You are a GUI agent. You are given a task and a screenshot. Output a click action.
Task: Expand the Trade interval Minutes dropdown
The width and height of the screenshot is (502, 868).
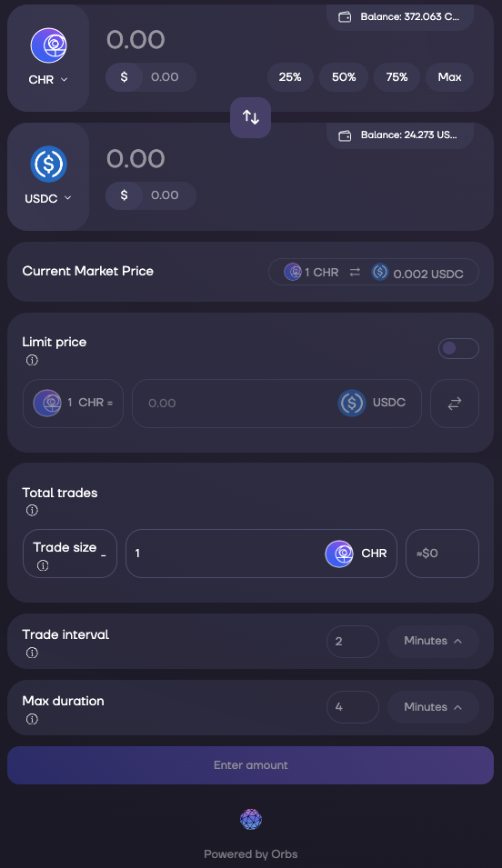click(433, 641)
